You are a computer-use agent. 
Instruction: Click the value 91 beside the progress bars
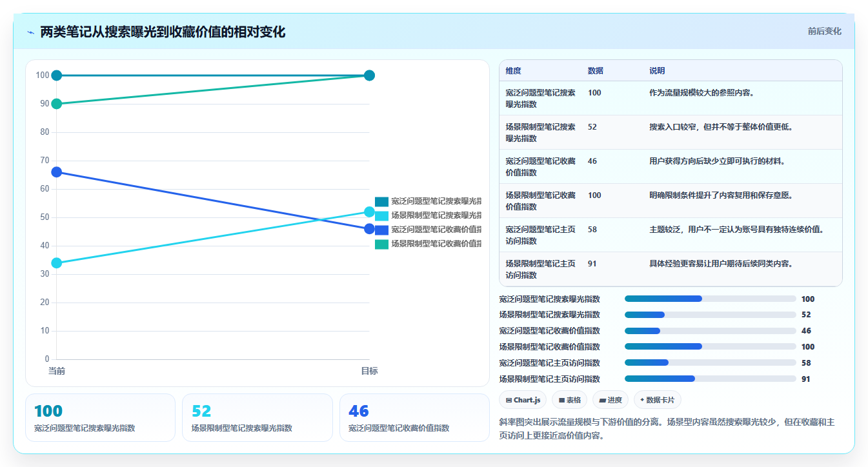[x=805, y=379]
